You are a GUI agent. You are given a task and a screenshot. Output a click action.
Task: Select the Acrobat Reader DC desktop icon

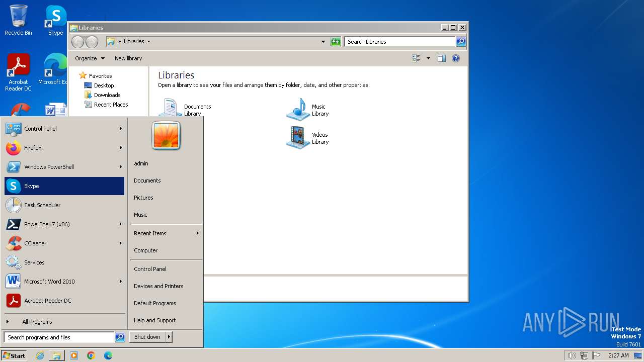(18, 72)
